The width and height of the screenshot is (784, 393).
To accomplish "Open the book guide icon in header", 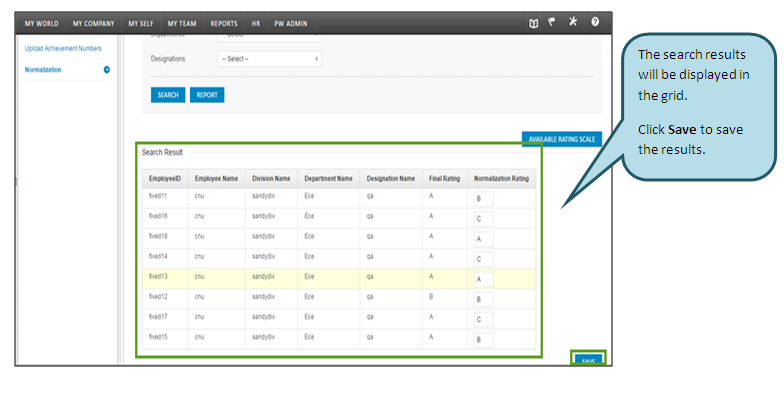I will (x=534, y=23).
